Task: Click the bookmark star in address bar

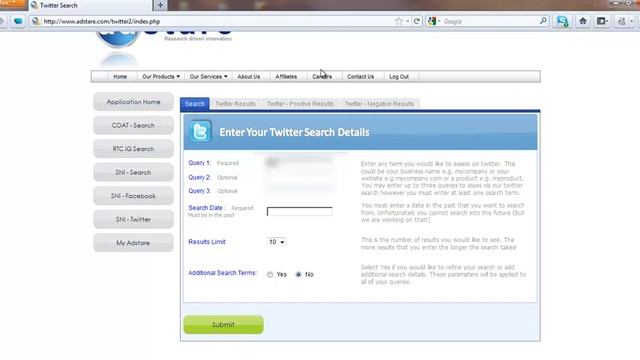Action: [399, 21]
